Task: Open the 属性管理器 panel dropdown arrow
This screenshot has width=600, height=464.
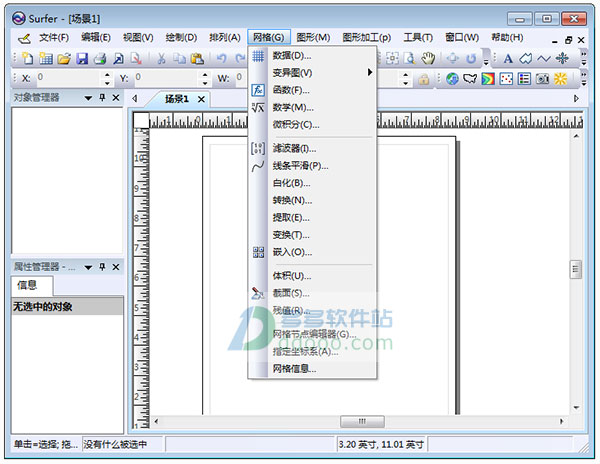Action: pos(88,267)
